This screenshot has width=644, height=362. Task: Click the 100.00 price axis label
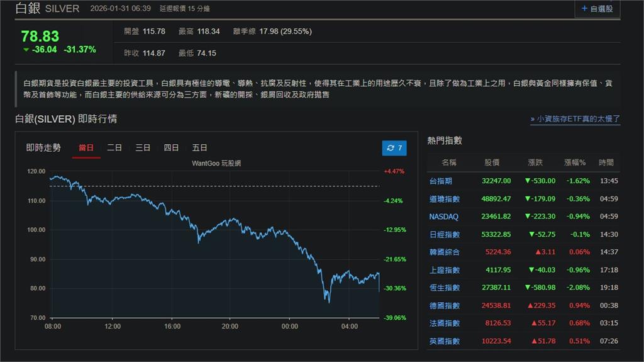pos(36,230)
